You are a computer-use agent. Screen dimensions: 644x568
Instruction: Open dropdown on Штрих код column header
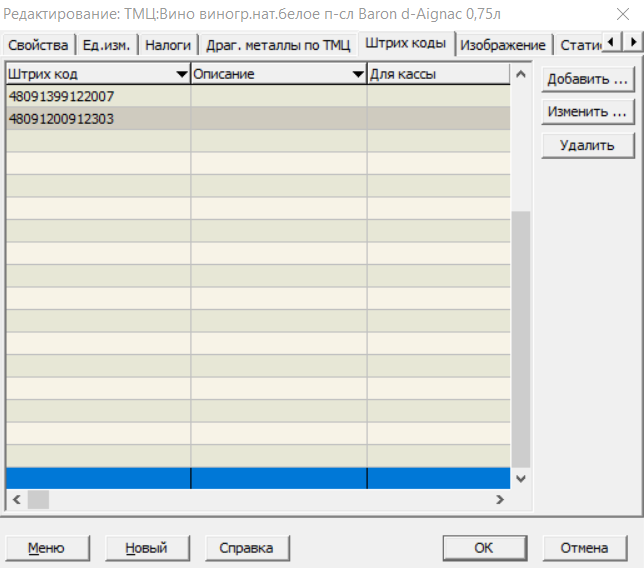pyautogui.click(x=181, y=75)
